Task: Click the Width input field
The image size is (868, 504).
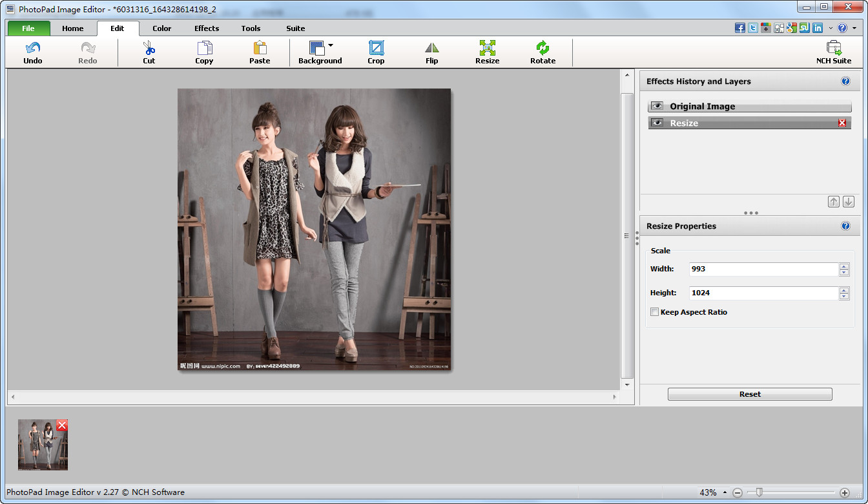Action: (x=762, y=269)
